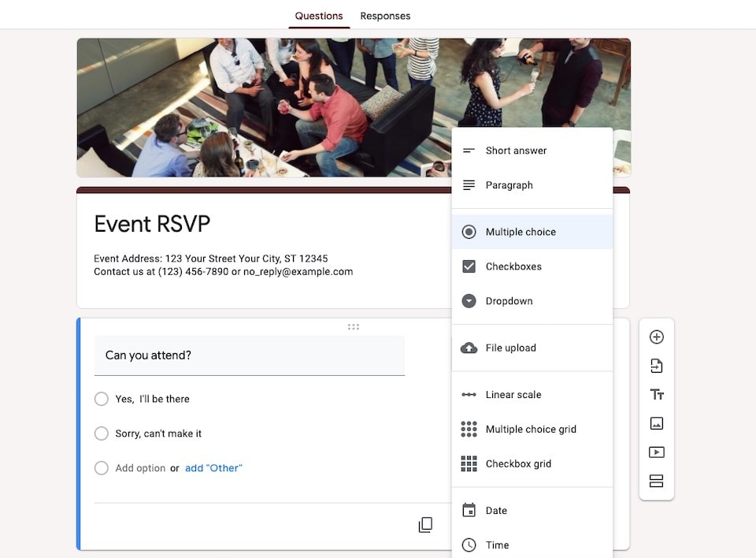Click the Add section icon
This screenshot has height=558, width=756.
tap(656, 481)
